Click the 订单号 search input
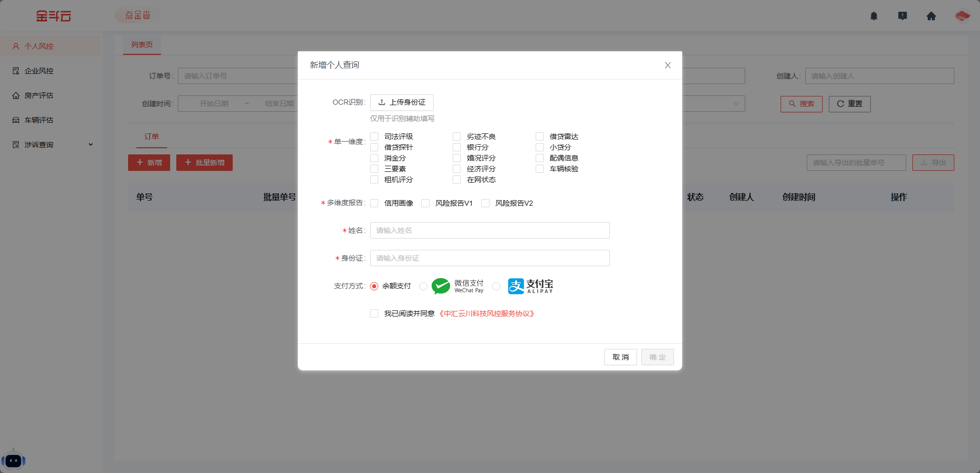Viewport: 980px width, 473px height. pyautogui.click(x=237, y=76)
